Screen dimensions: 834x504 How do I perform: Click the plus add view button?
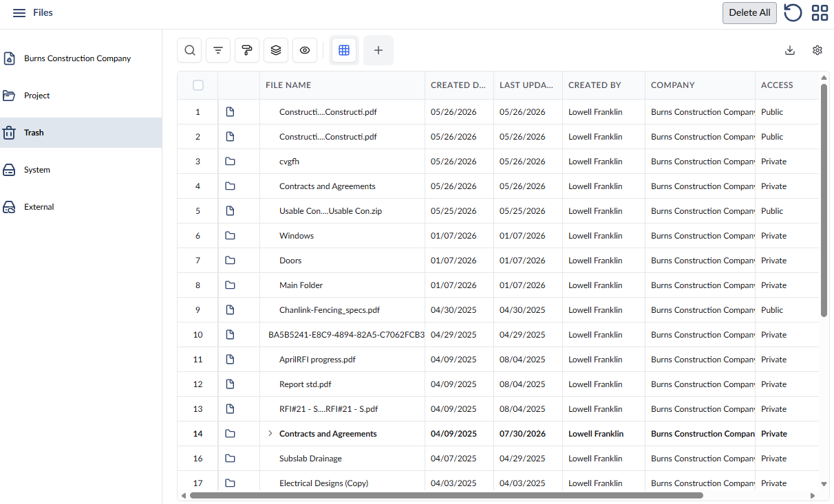click(x=378, y=50)
